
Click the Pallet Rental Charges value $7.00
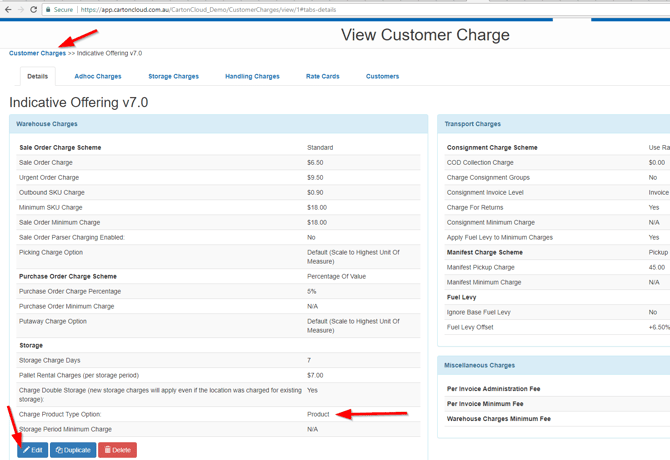[315, 375]
